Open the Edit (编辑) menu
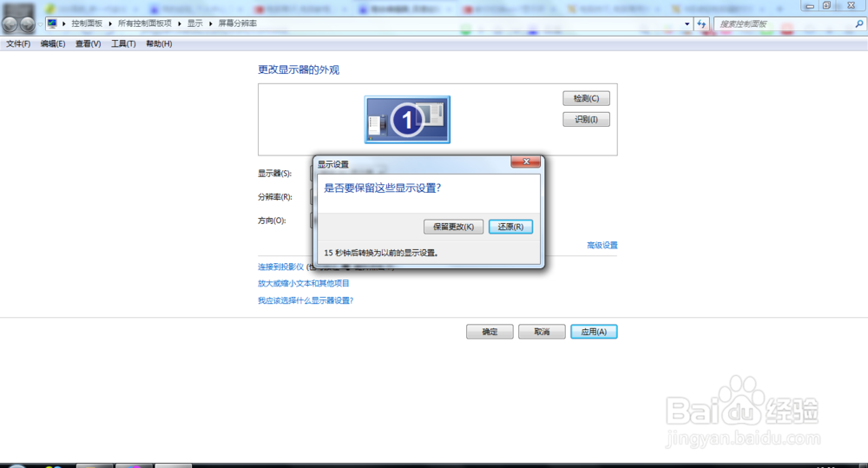This screenshot has width=868, height=468. tap(53, 43)
